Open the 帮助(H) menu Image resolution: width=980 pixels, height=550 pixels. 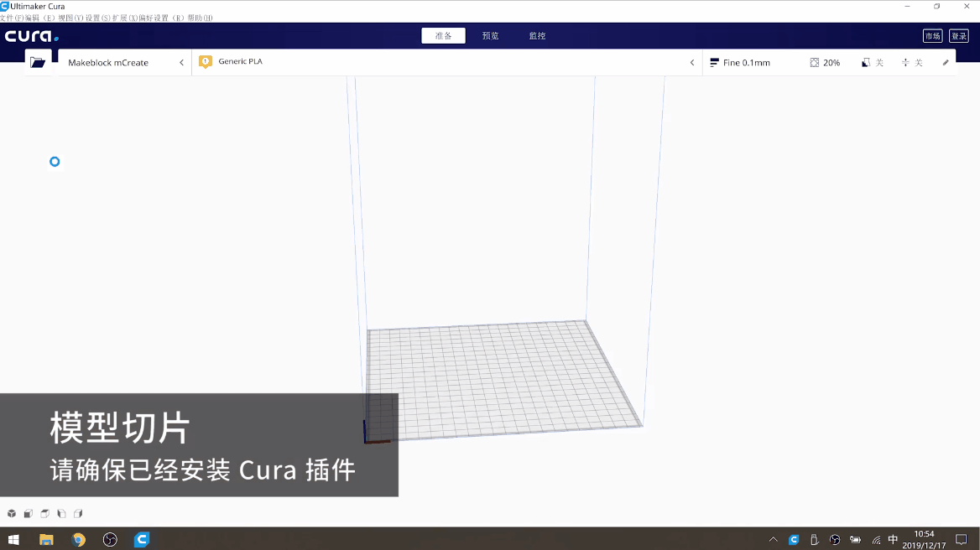pyautogui.click(x=200, y=18)
